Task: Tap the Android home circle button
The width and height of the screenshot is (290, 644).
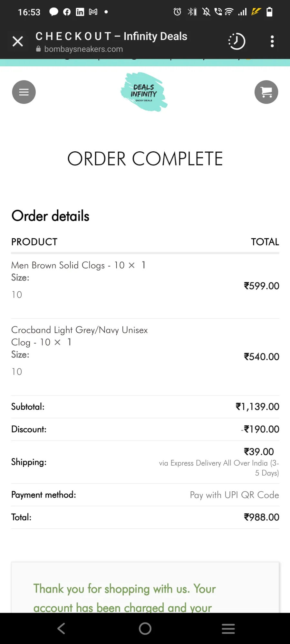Action: 145,628
